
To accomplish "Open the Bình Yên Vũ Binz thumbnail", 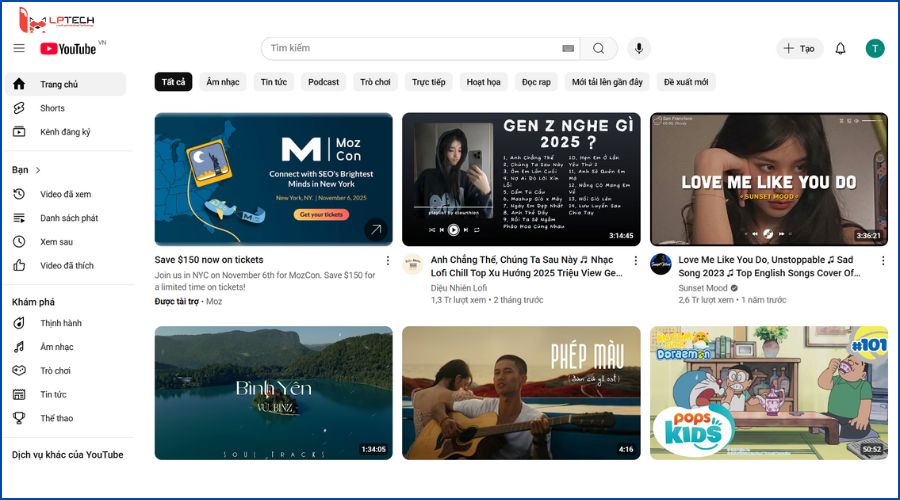I will coord(273,393).
